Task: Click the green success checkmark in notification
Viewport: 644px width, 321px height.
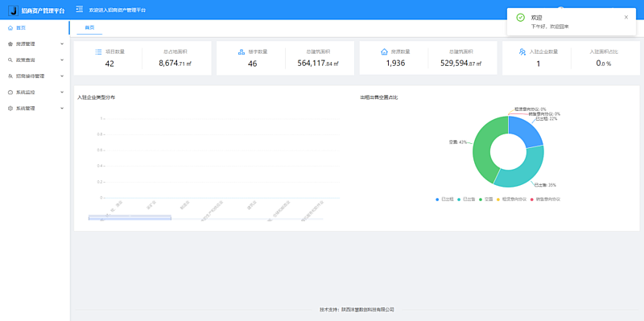Action: click(520, 18)
